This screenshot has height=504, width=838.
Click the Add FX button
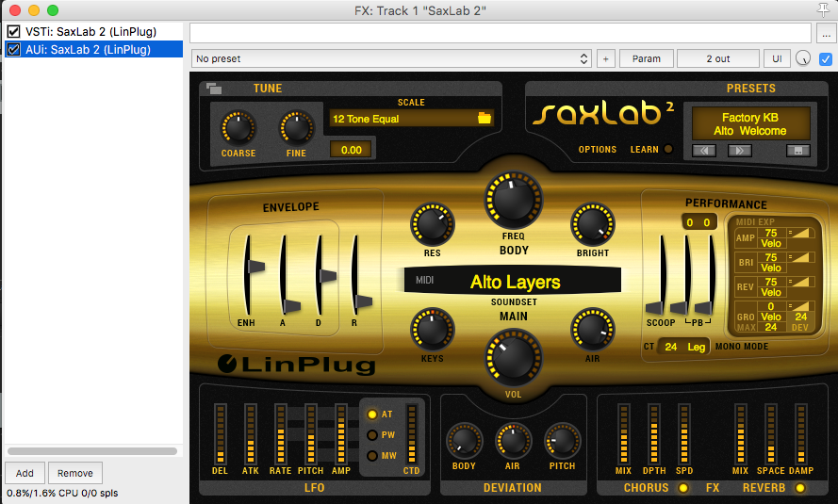(25, 473)
